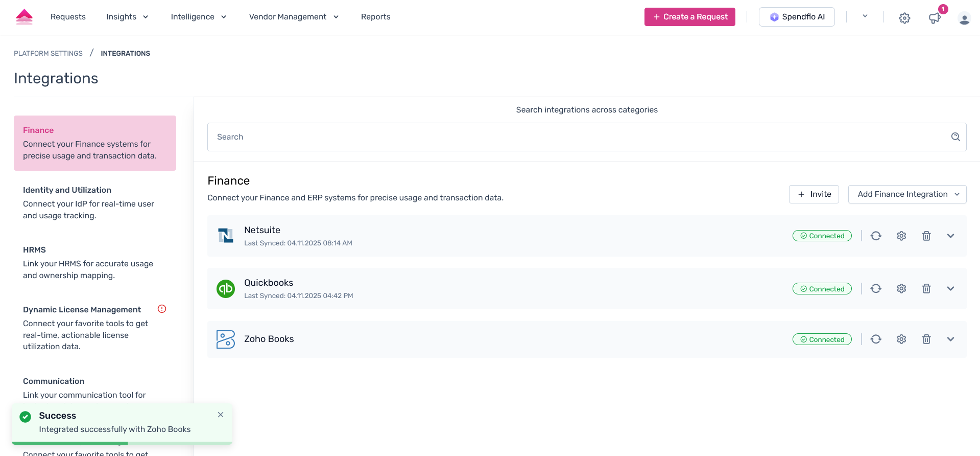Delete the Netsuite integration
Screen dimensions: 980x456
click(x=926, y=236)
